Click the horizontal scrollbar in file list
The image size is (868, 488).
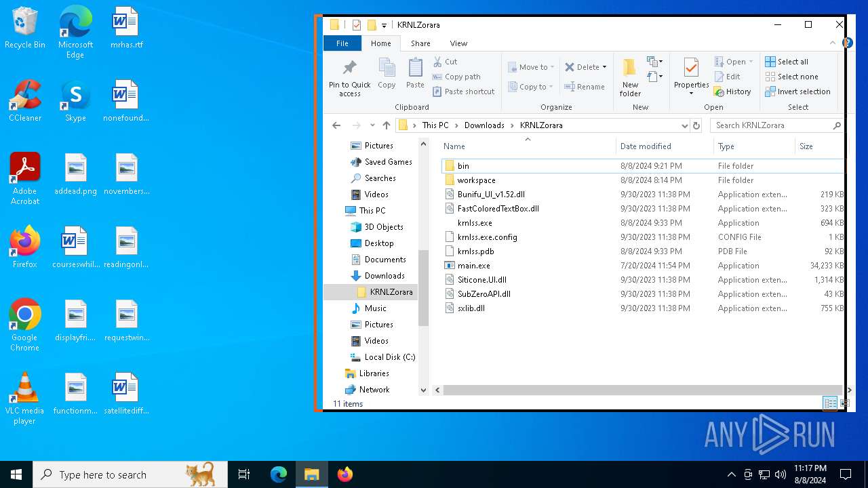642,390
